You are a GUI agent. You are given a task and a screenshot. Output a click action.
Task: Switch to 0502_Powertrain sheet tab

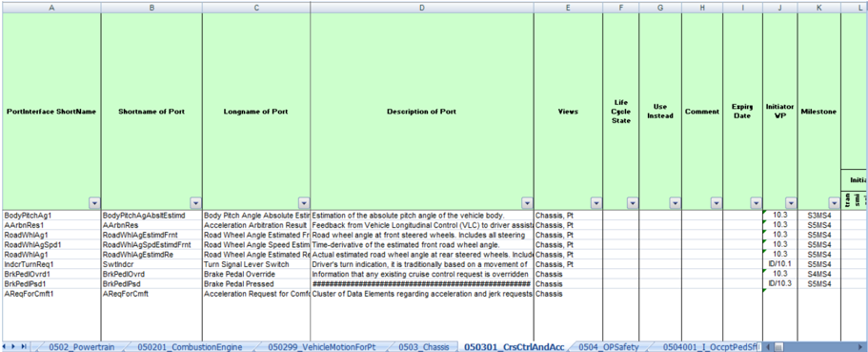(x=81, y=347)
